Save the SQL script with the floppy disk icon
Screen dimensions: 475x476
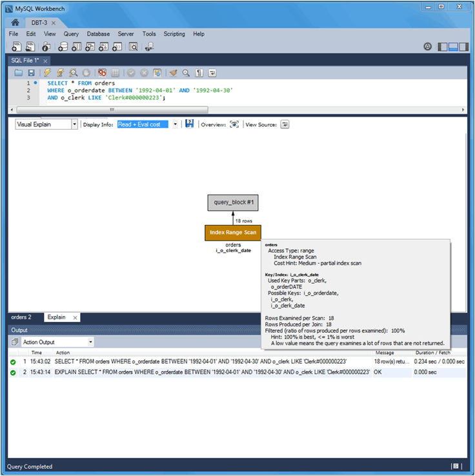coord(31,73)
